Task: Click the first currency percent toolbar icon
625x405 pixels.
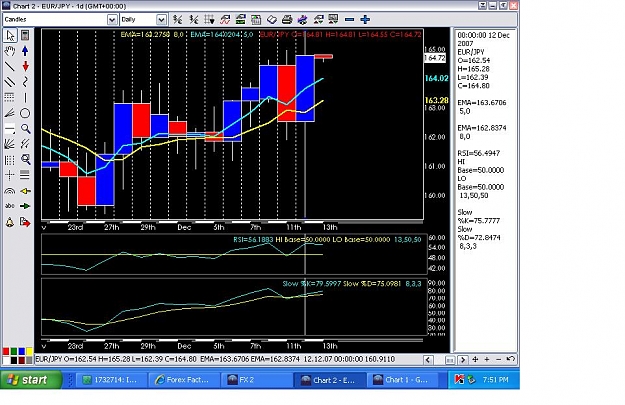Action: click(x=178, y=19)
